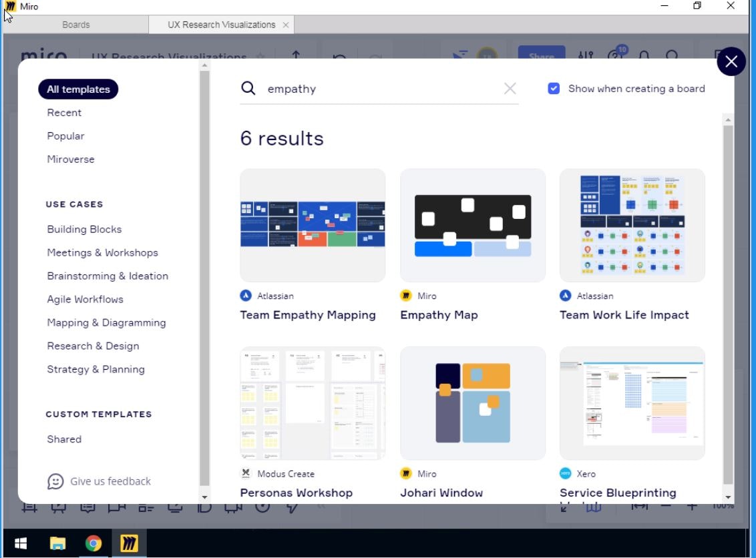Open help icon with 10 badge
Image resolution: width=756 pixels, height=558 pixels.
pos(616,53)
